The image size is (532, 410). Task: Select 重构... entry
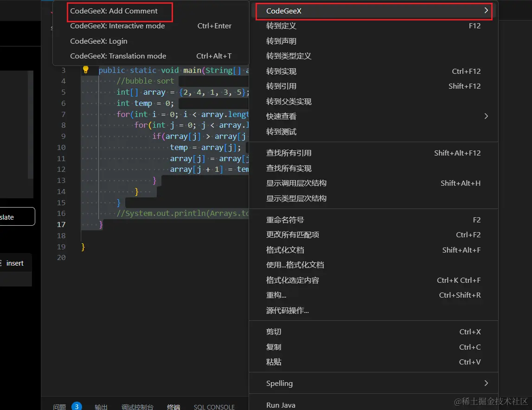373,295
